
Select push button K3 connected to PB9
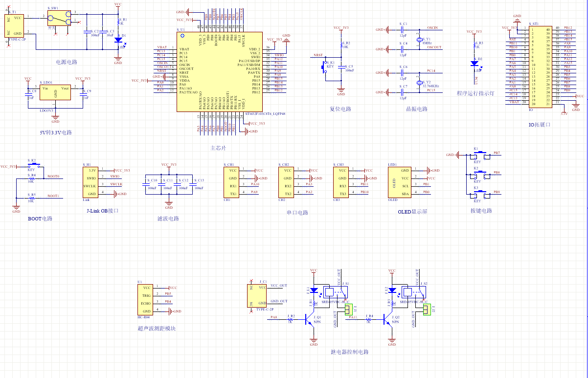click(480, 195)
